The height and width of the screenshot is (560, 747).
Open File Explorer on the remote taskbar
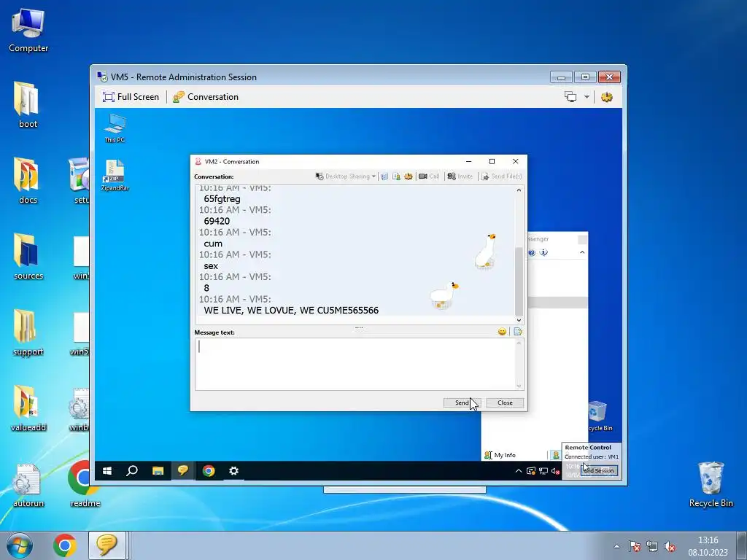pyautogui.click(x=158, y=471)
